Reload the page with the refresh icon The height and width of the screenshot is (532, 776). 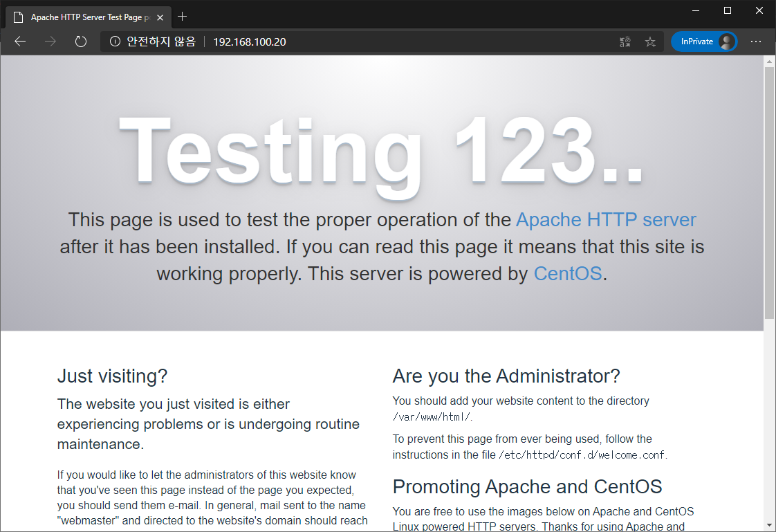81,42
